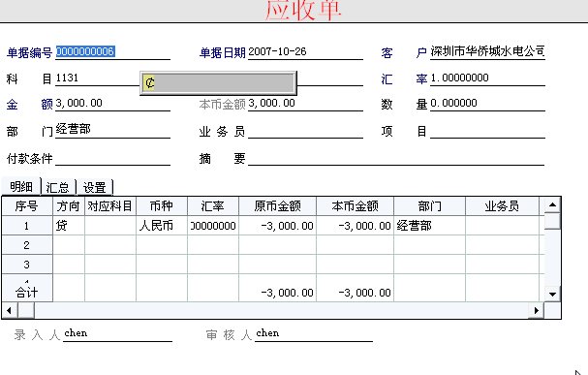The height and width of the screenshot is (375, 588).
Task: Click the table's scroll down arrow
Action: [x=552, y=294]
